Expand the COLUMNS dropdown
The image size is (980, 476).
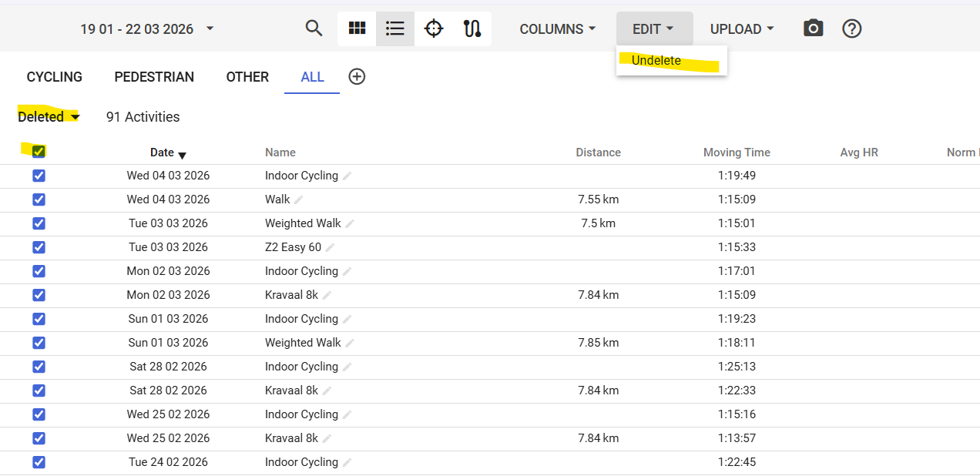tap(558, 29)
